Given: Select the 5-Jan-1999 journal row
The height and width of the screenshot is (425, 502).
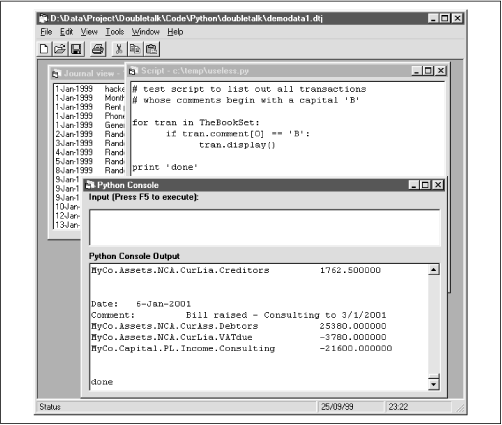Looking at the screenshot, I should [x=89, y=161].
